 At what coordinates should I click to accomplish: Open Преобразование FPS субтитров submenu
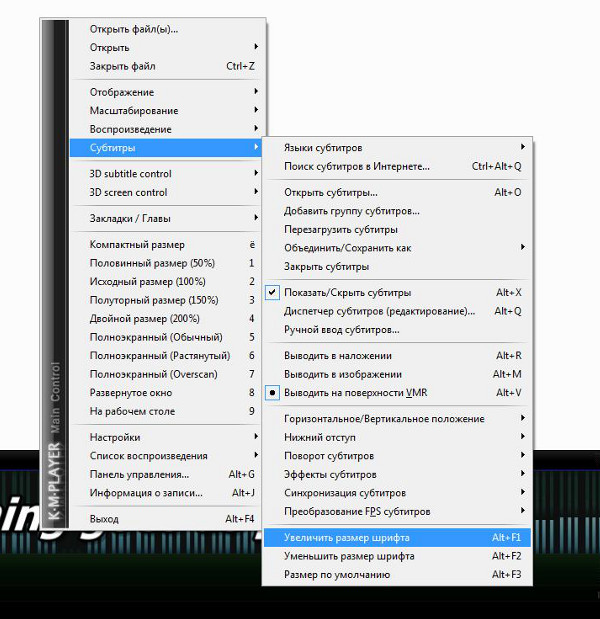[x=397, y=512]
